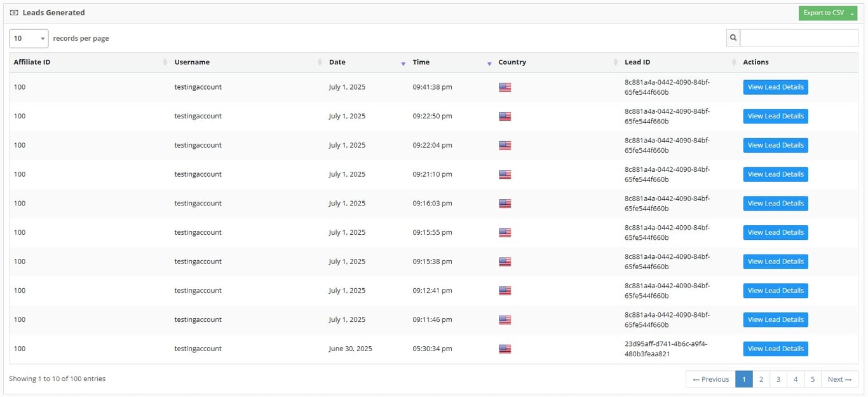The width and height of the screenshot is (868, 397).
Task: Click "Showing 1 to 10 of 100 entries" text
Action: (57, 379)
